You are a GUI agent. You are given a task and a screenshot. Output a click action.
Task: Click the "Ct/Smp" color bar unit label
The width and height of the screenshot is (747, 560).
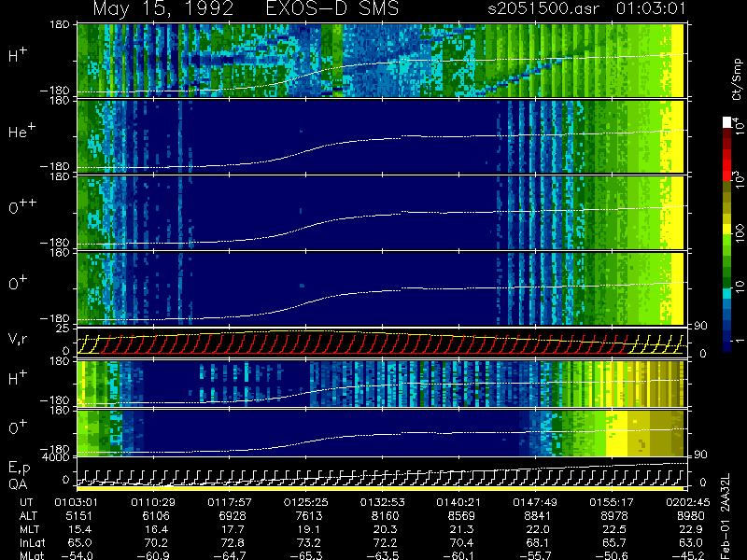(737, 79)
